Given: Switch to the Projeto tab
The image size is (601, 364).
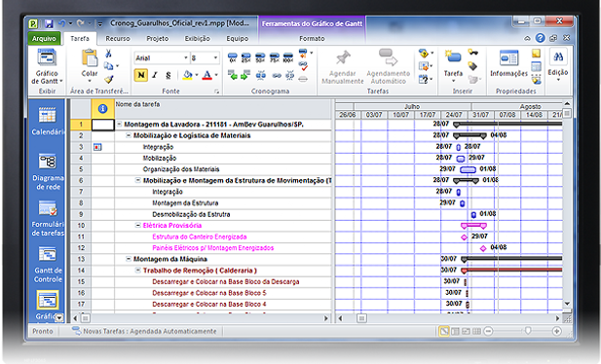Looking at the screenshot, I should pyautogui.click(x=158, y=38).
